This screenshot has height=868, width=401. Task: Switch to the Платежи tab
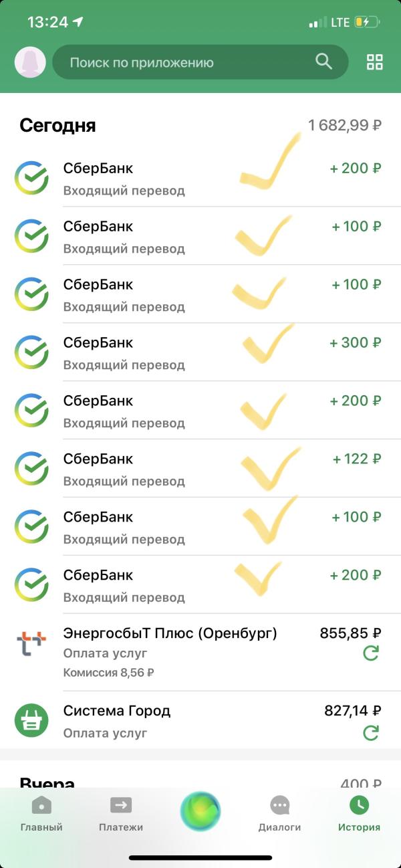121,814
